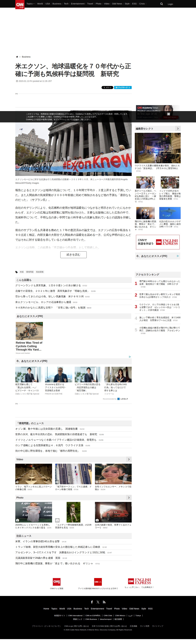Open the ビズリーチ・キャンパス sponsored card
The height and width of the screenshot is (644, 196).
click(x=29, y=381)
